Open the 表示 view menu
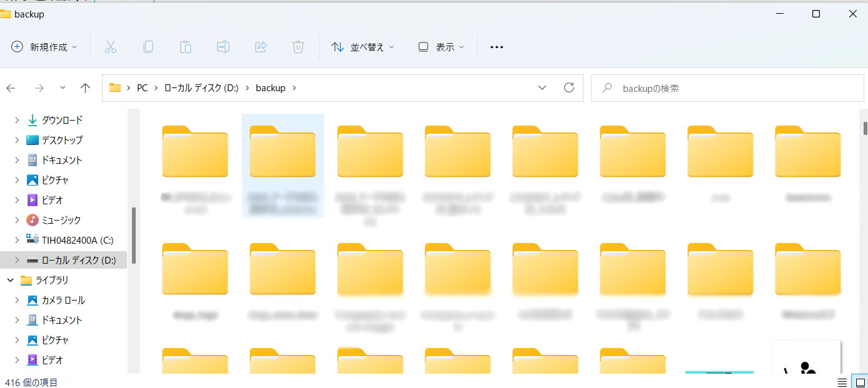The height and width of the screenshot is (388, 868). (x=441, y=47)
